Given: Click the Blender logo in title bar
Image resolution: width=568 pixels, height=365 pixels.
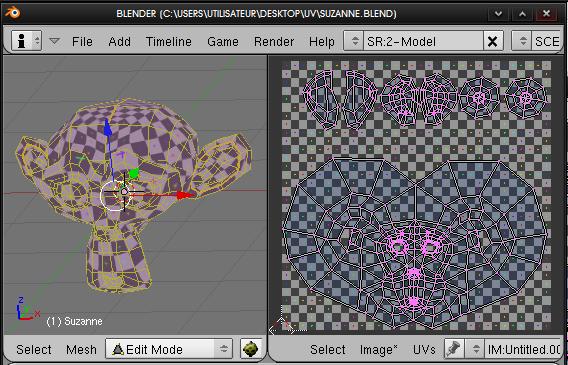Looking at the screenshot, I should pos(12,13).
